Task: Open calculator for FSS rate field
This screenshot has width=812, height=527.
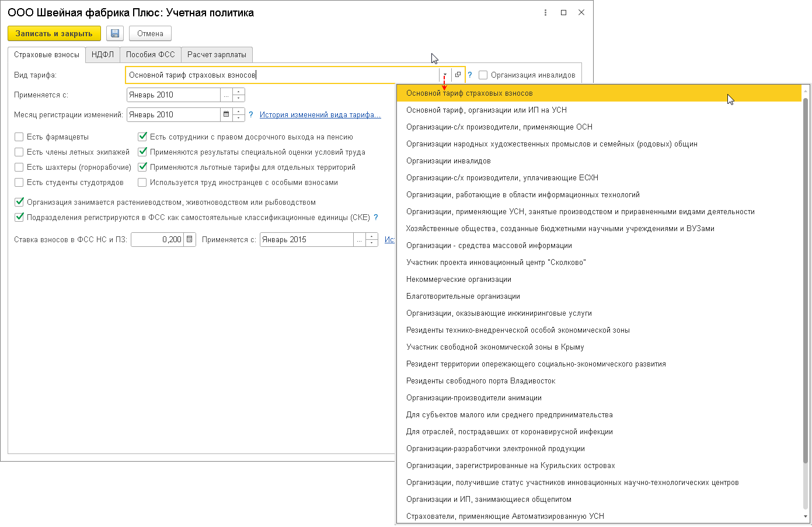Action: tap(190, 239)
